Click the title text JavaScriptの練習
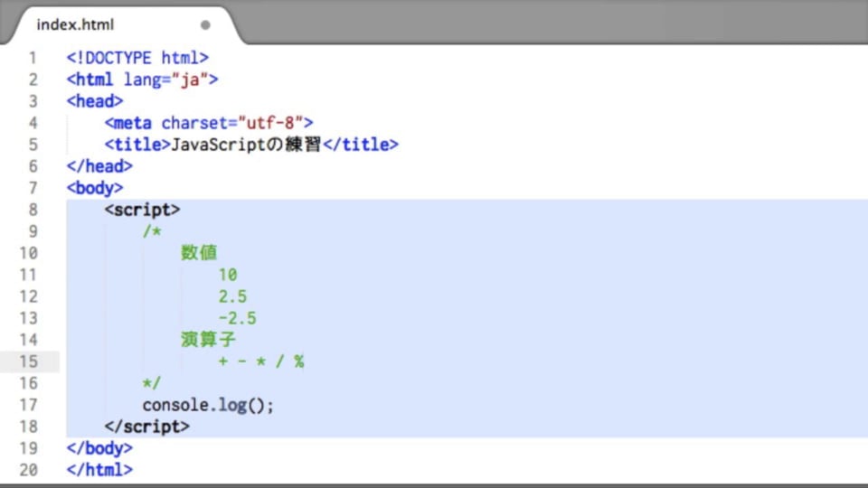 pyautogui.click(x=246, y=145)
